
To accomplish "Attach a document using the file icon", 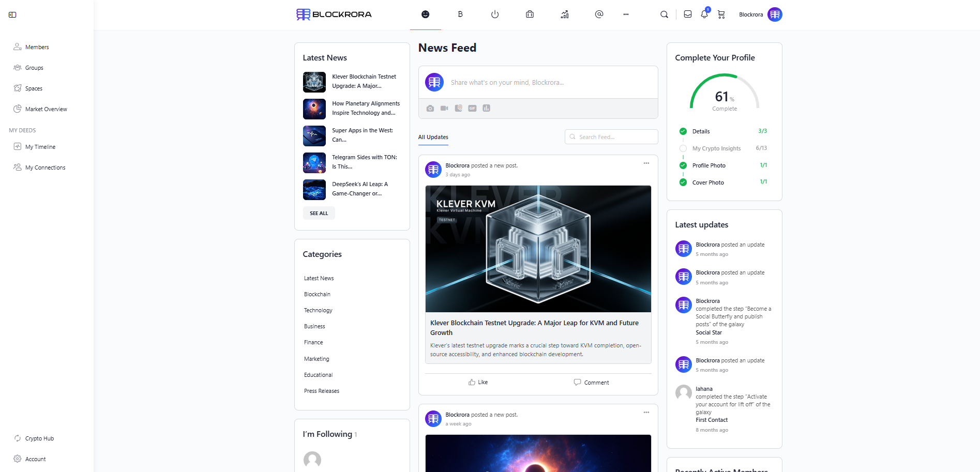I will (x=458, y=108).
